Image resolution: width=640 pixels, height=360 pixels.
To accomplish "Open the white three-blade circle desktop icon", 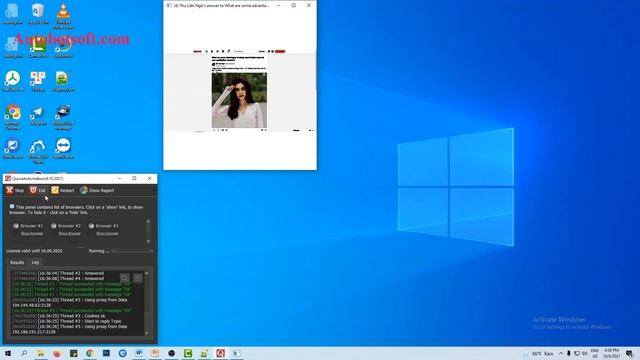I will (x=13, y=81).
